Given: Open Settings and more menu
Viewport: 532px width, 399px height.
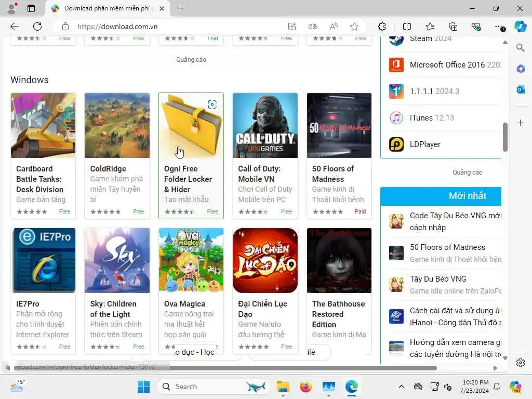Looking at the screenshot, I should tap(499, 27).
